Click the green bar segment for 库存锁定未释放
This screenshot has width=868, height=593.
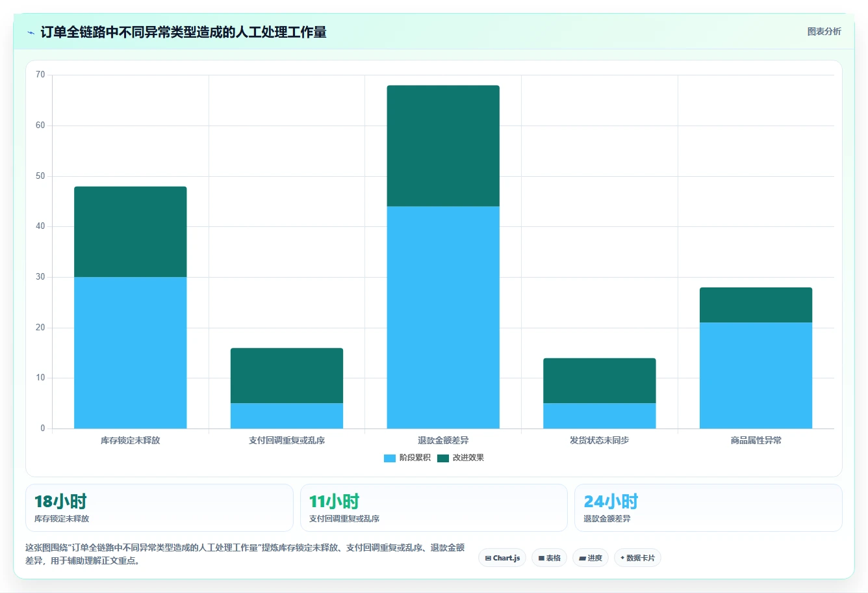tap(131, 231)
